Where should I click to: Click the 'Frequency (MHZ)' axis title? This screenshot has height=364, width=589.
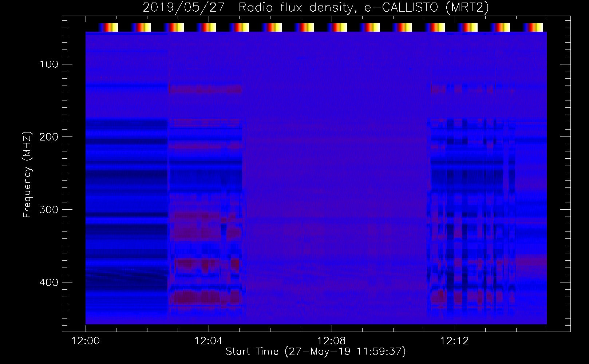(x=27, y=174)
